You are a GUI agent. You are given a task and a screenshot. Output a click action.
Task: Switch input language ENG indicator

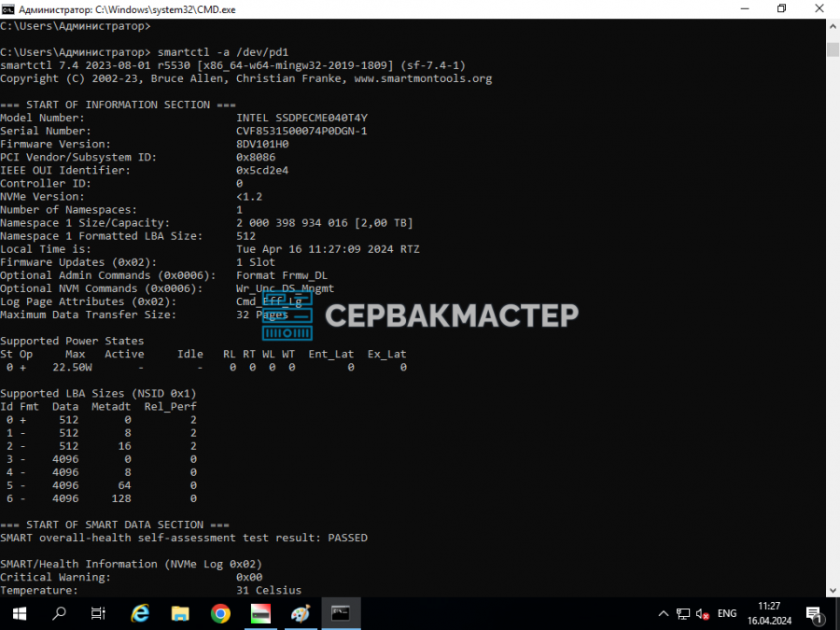click(727, 614)
